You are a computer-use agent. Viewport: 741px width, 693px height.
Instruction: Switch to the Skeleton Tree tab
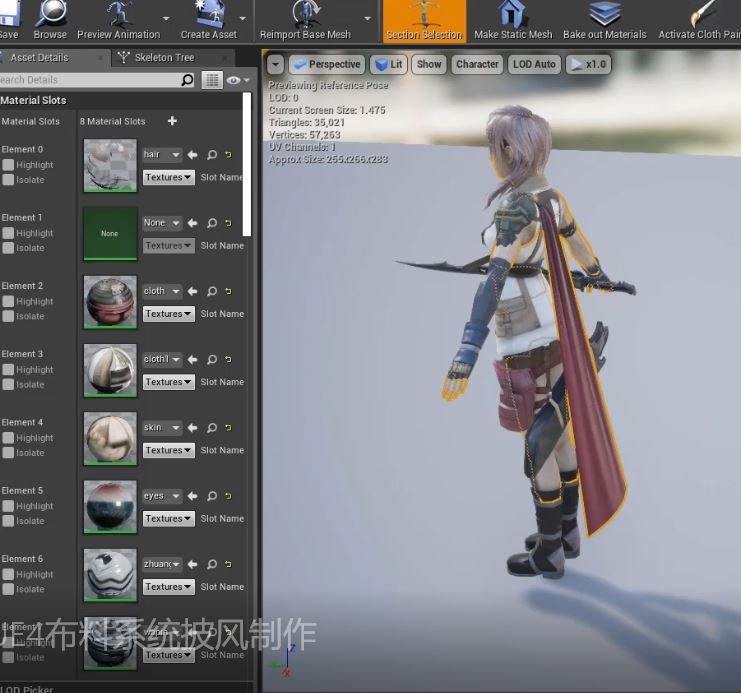164,58
